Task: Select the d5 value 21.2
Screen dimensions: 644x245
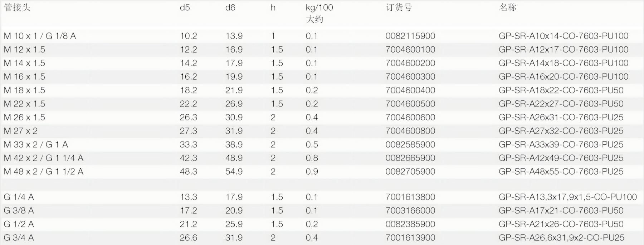Action: tap(188, 224)
